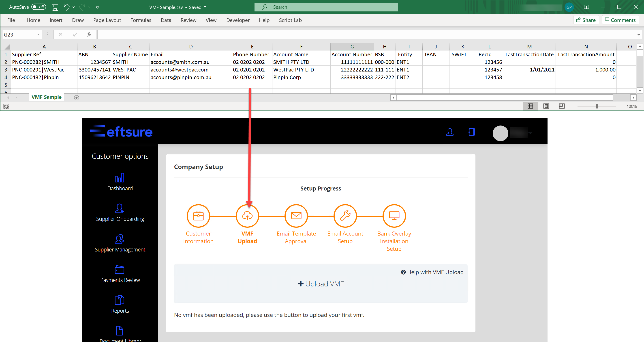The height and width of the screenshot is (342, 644).
Task: Open Help with VMF Upload link
Action: pyautogui.click(x=432, y=272)
